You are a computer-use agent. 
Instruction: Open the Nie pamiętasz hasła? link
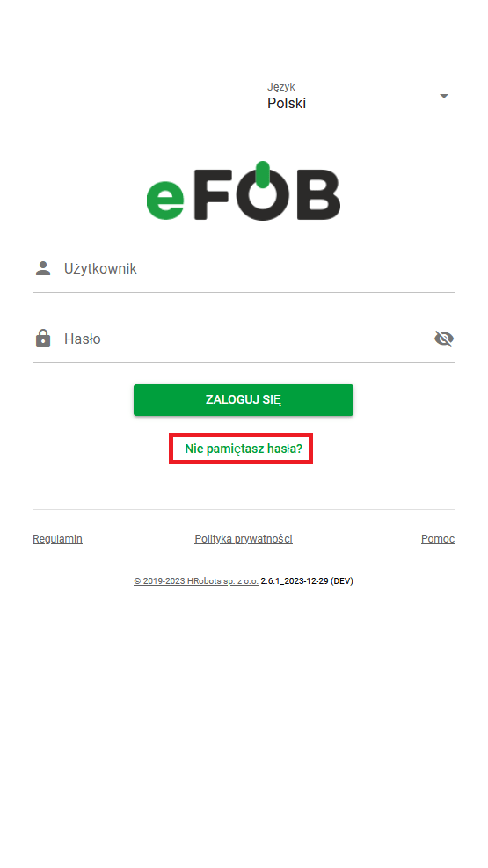[244, 449]
